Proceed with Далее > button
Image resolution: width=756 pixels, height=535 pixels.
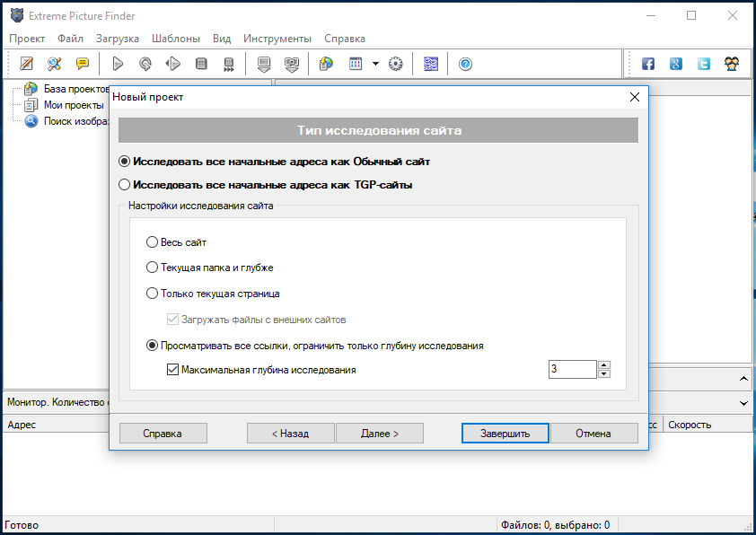coord(380,434)
